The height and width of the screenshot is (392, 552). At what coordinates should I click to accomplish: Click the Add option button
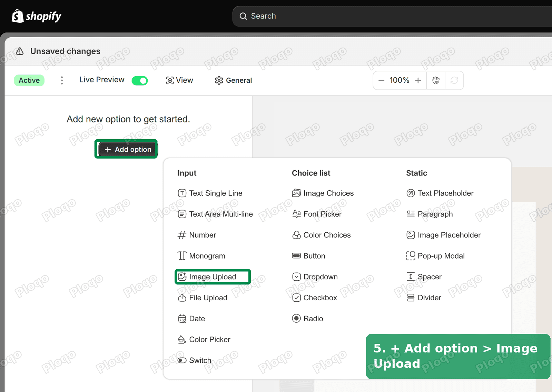pyautogui.click(x=128, y=149)
